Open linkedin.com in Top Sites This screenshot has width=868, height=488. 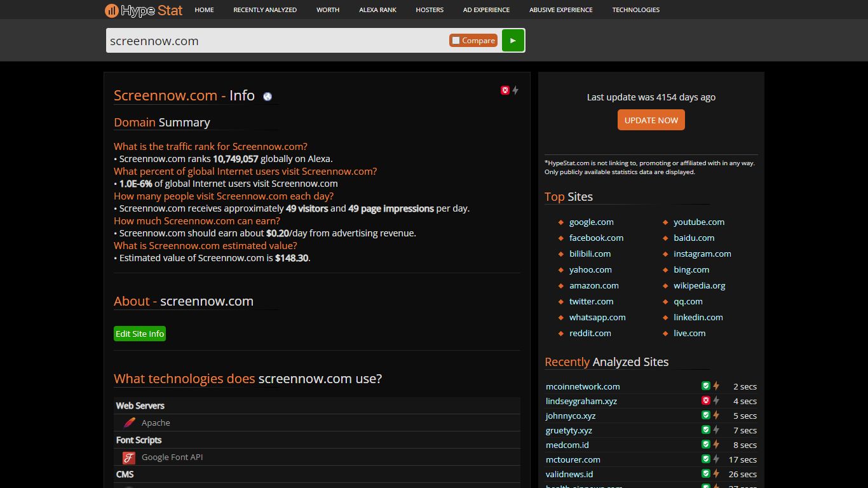[698, 317]
